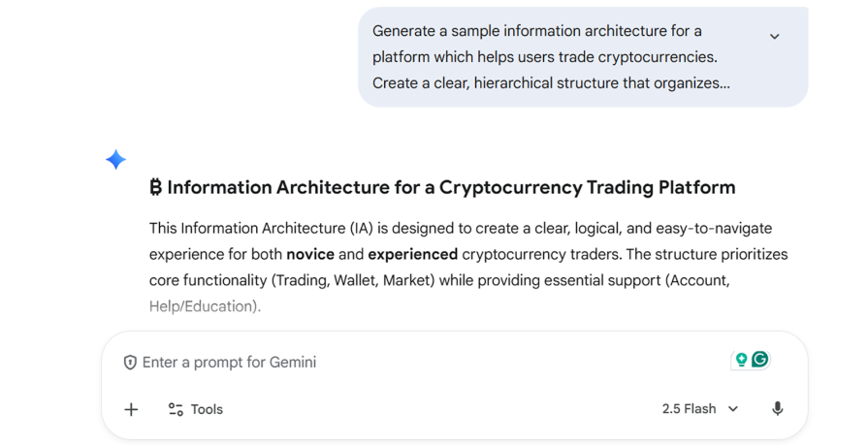Click the faded "Help/Education" text

[x=205, y=306]
